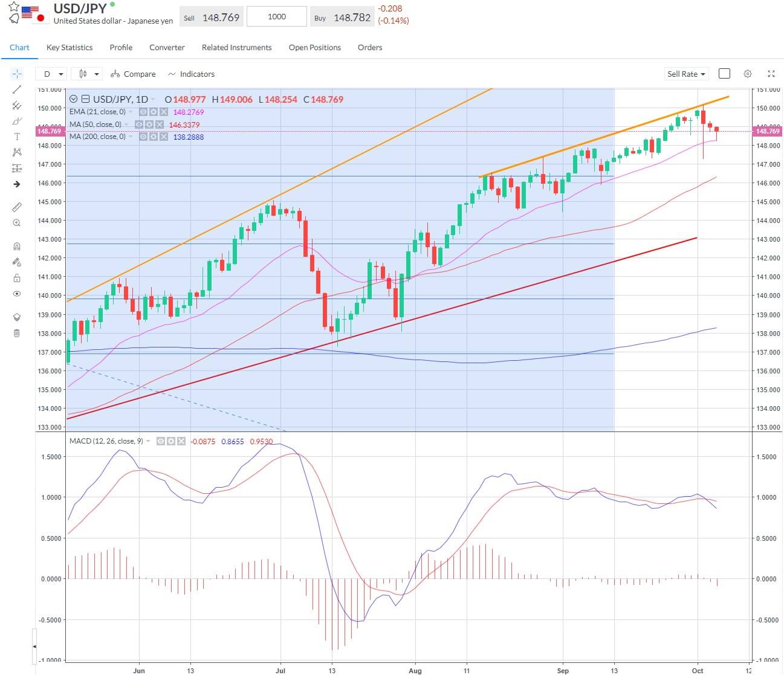Pick the brush drawing tool
784x675 pixels.
point(17,121)
